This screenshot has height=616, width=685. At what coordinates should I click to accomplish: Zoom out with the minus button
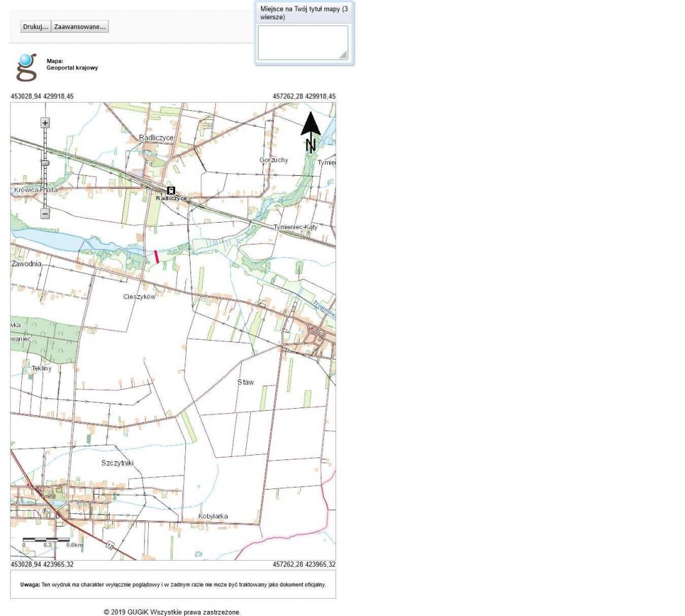click(x=45, y=214)
